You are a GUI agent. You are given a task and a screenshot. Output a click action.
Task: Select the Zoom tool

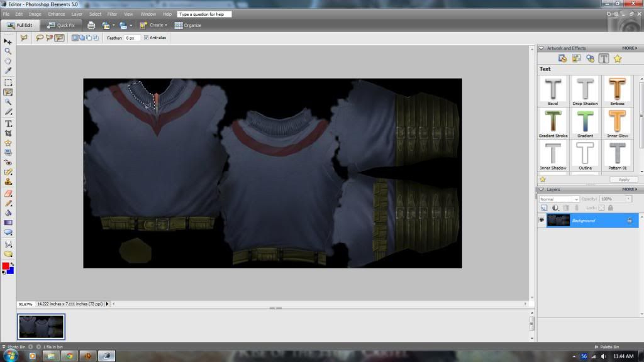[x=8, y=51]
